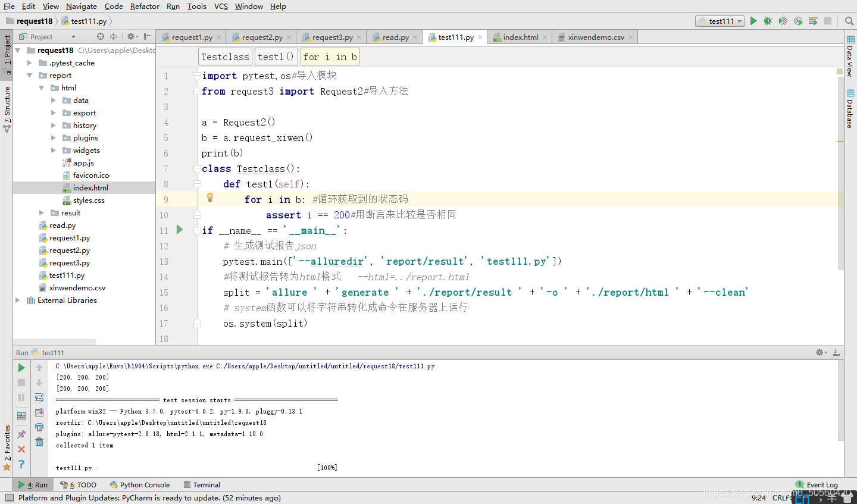Rerun the program in the Run panel

click(x=21, y=367)
